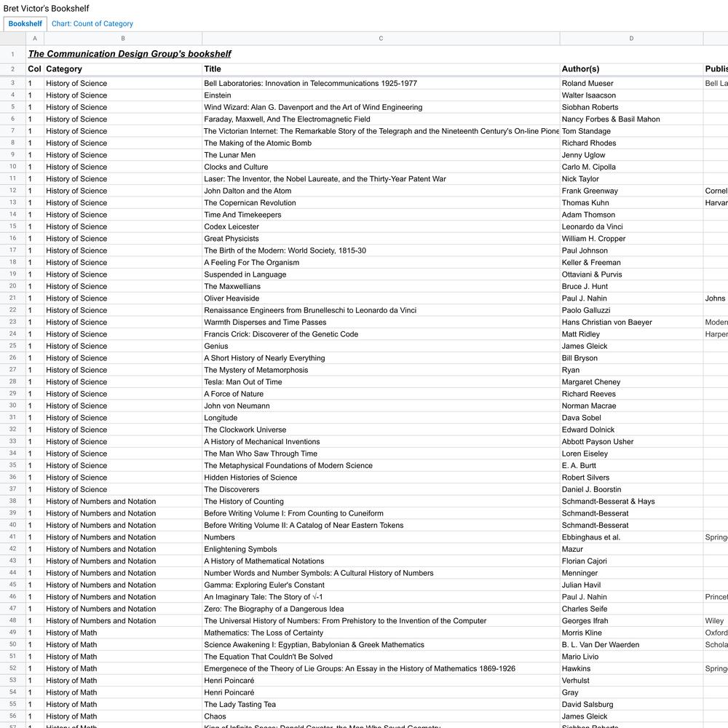
Task: Click the Bill Bryson author cell
Action: click(631, 358)
